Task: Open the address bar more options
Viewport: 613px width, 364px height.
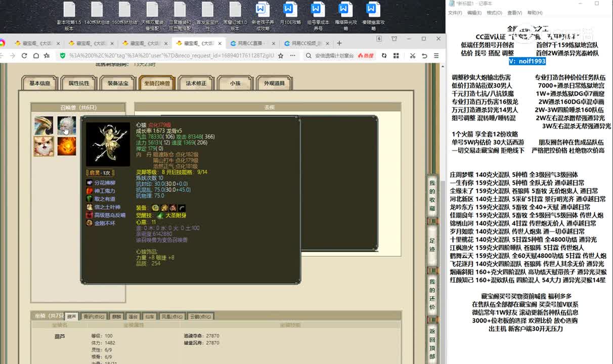Action: [292, 56]
